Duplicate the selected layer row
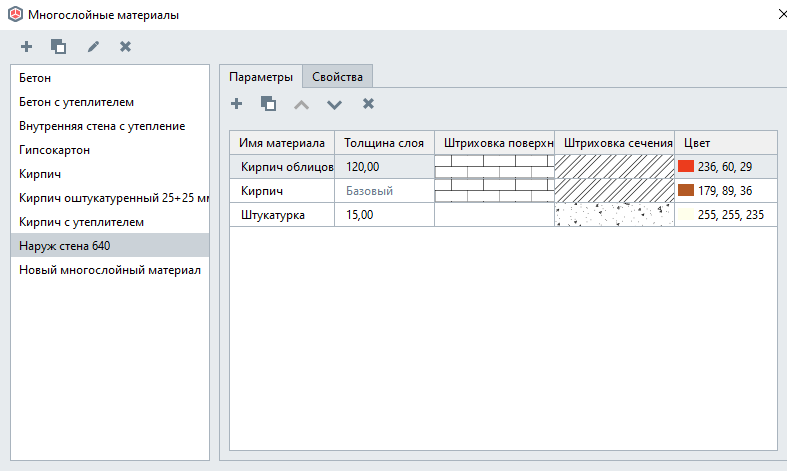Viewport: 787px width, 471px height. pyautogui.click(x=268, y=103)
